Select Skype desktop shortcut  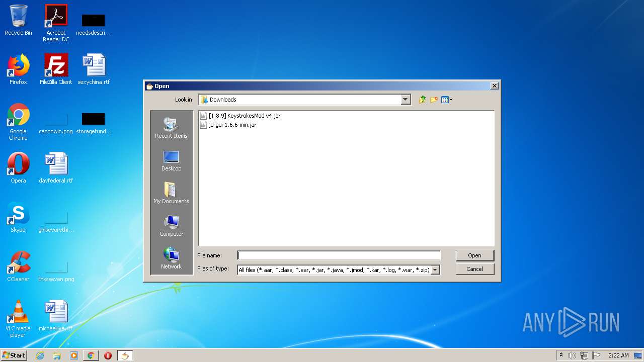(18, 217)
